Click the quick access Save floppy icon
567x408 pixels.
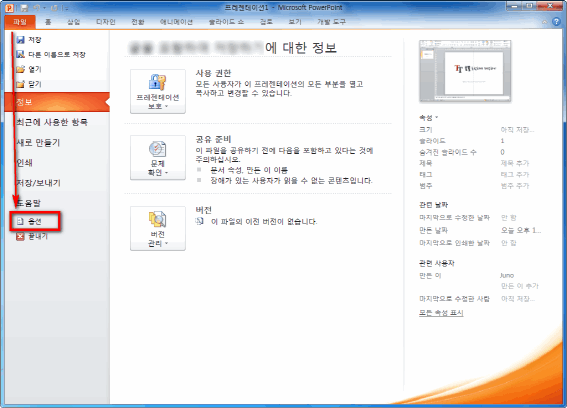coord(24,8)
